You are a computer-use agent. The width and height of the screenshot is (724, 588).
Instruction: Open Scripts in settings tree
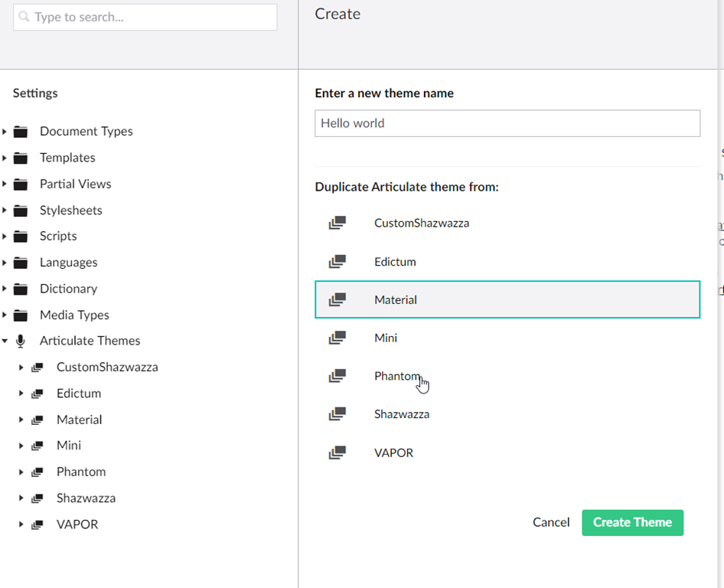58,237
